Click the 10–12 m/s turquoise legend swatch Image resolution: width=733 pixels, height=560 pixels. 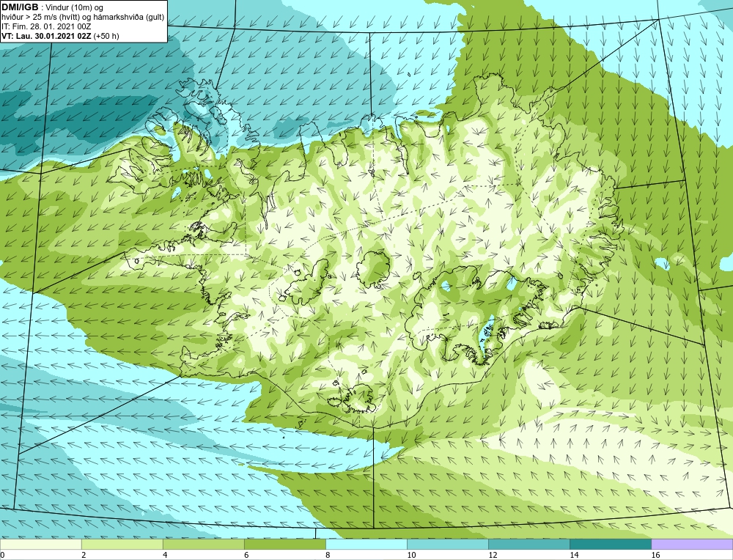[x=448, y=544]
